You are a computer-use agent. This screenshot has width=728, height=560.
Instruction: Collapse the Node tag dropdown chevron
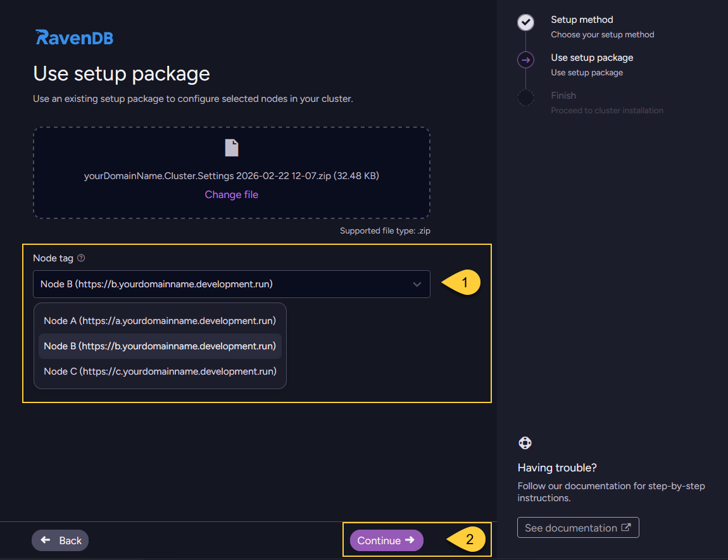(x=418, y=284)
